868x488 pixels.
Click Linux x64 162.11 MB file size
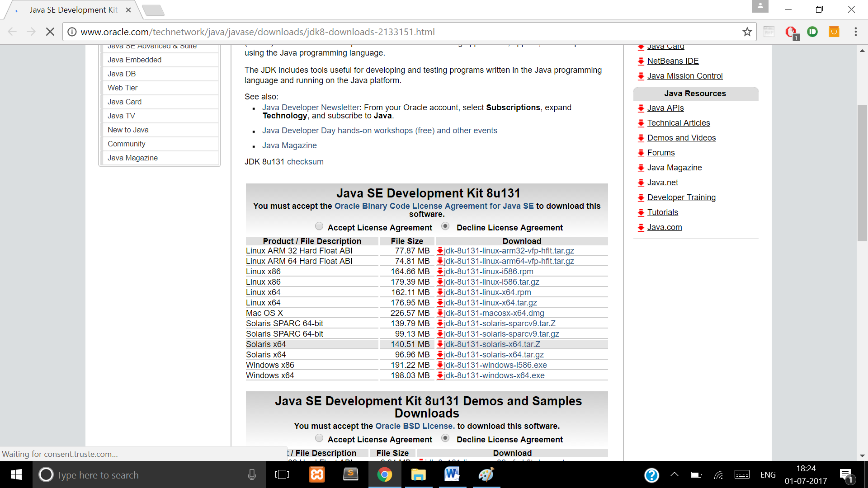[x=410, y=292]
